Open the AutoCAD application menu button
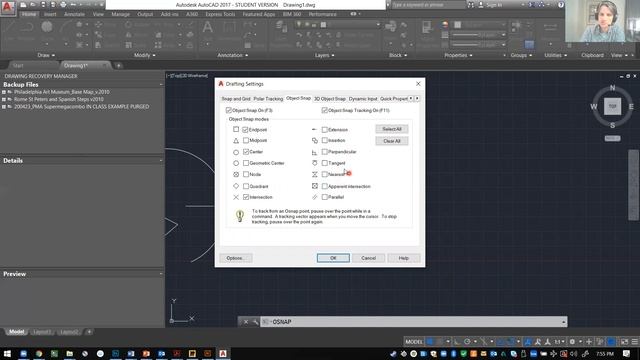The width and height of the screenshot is (640, 360). coord(7,7)
